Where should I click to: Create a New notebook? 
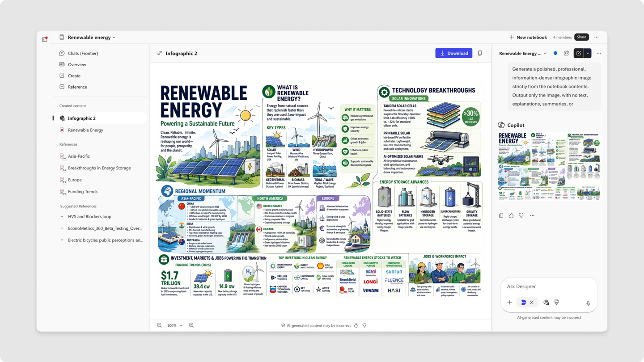[528, 37]
